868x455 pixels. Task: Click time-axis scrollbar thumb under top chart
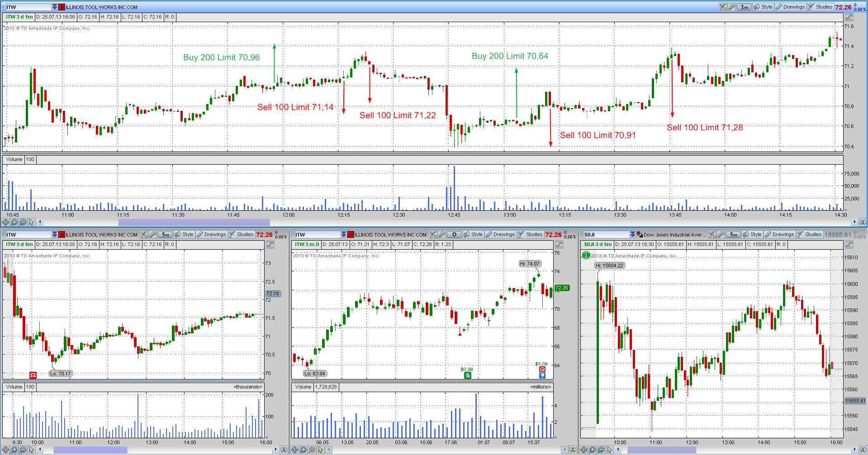coord(194,222)
